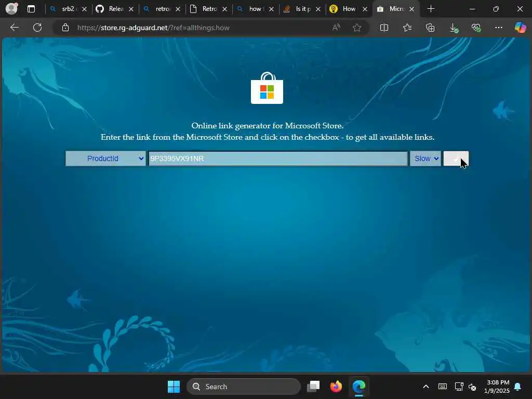Screen dimensions: 532x399
Task: Close the active Microsoft Store tab
Action: [412, 9]
